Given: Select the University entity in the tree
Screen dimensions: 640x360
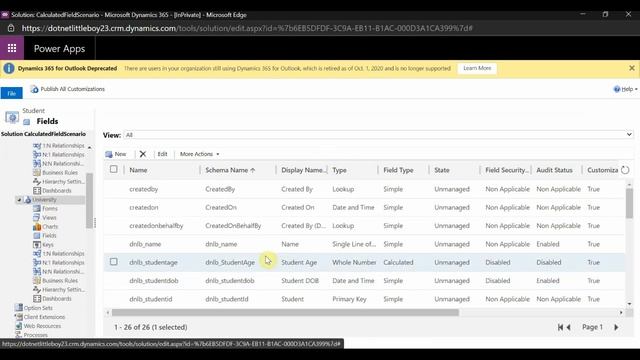Looking at the screenshot, I should pos(44,200).
